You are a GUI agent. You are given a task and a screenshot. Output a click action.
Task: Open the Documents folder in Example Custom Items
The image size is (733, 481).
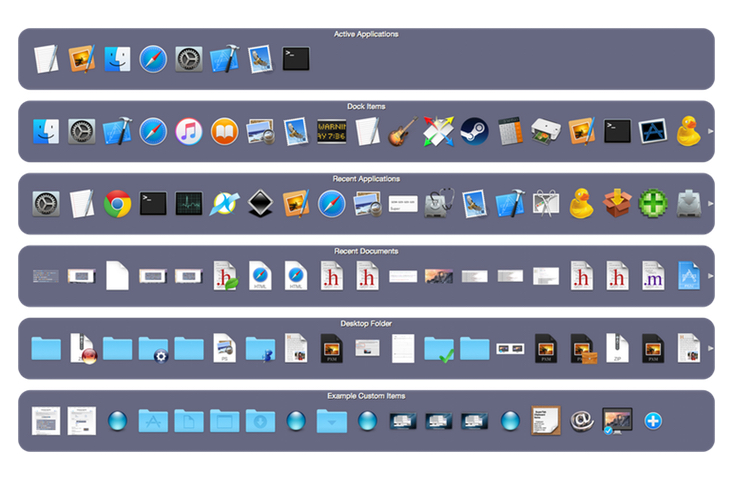point(189,421)
